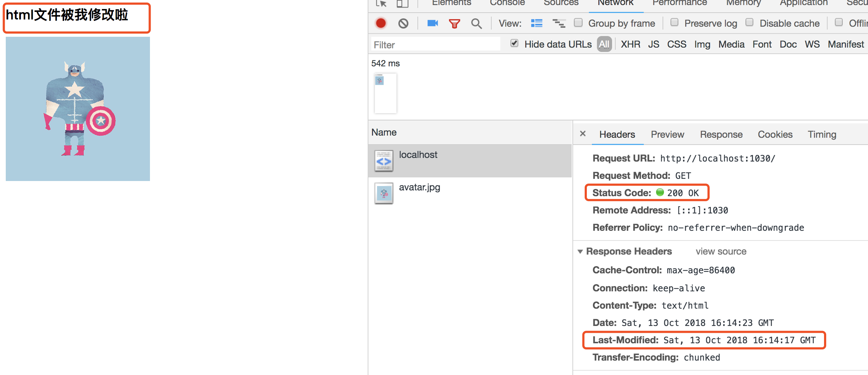The height and width of the screenshot is (375, 868).
Task: Select the avatar.jpg request row
Action: coord(420,187)
